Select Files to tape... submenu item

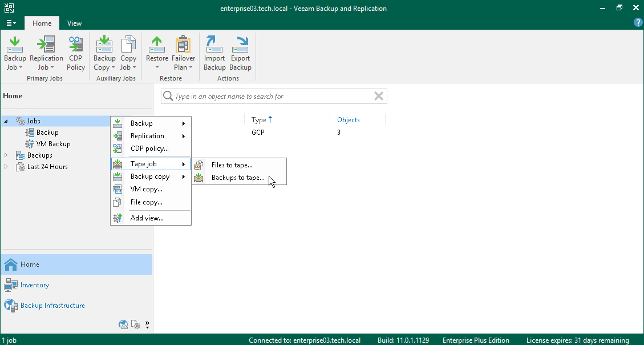point(240,165)
